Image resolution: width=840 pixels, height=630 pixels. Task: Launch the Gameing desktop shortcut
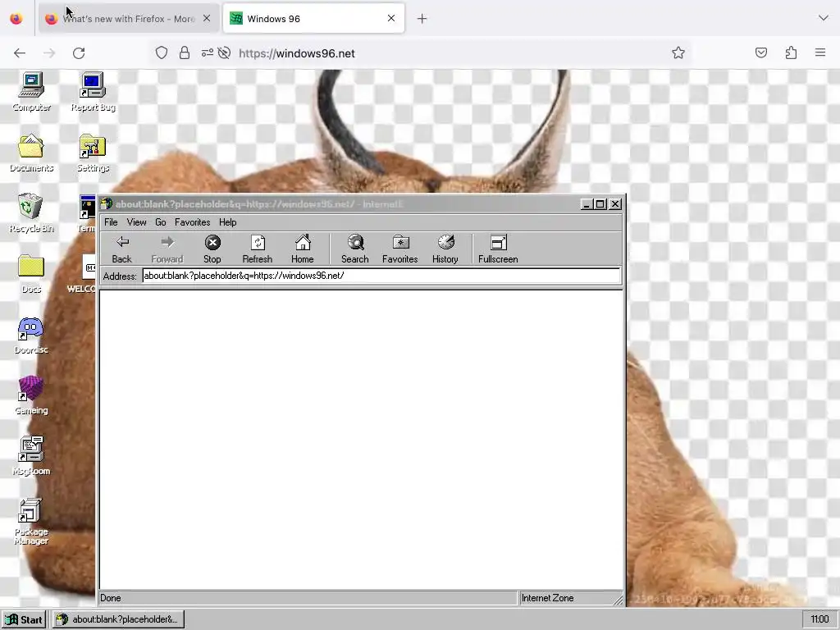(31, 395)
